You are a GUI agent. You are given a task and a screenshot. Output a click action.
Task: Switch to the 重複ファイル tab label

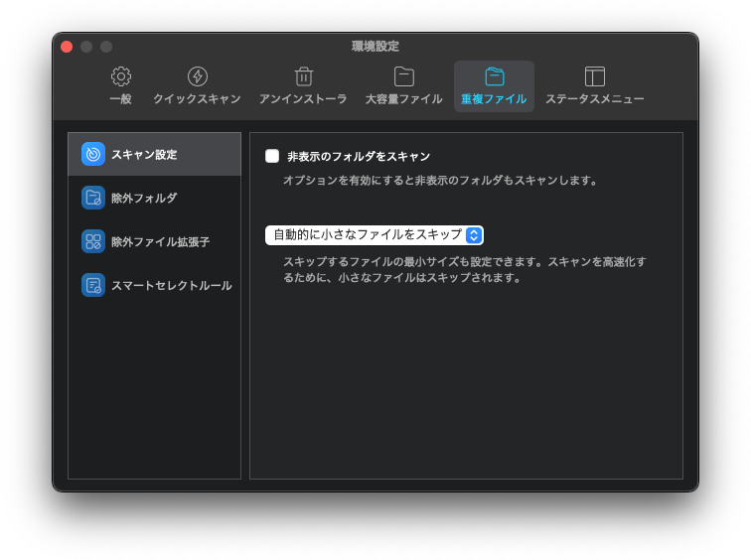tap(494, 99)
